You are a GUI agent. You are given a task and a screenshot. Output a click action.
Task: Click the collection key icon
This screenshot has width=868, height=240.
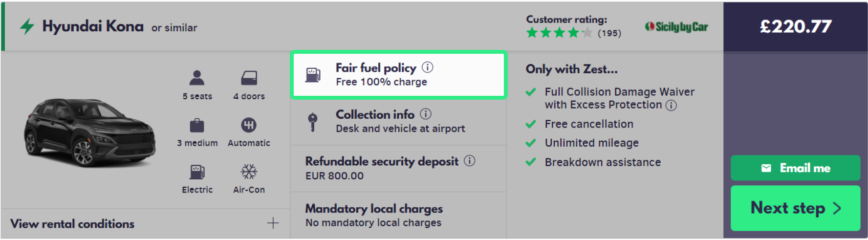313,122
